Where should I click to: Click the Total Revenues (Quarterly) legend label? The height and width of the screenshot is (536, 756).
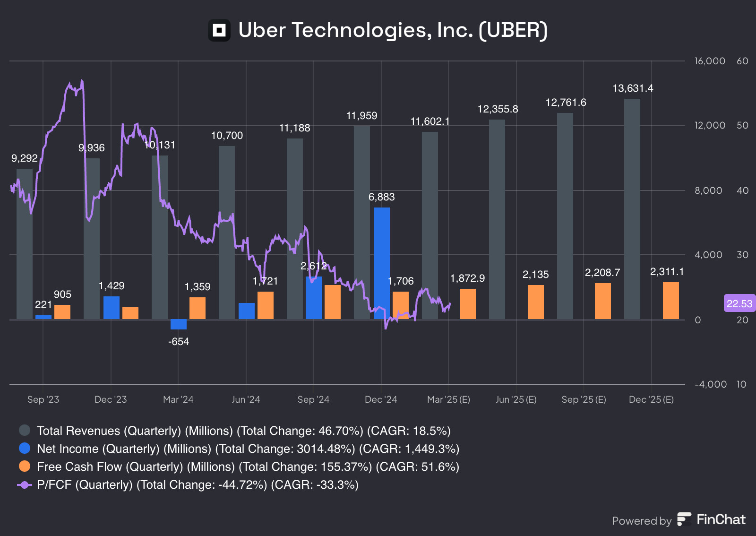coord(243,431)
